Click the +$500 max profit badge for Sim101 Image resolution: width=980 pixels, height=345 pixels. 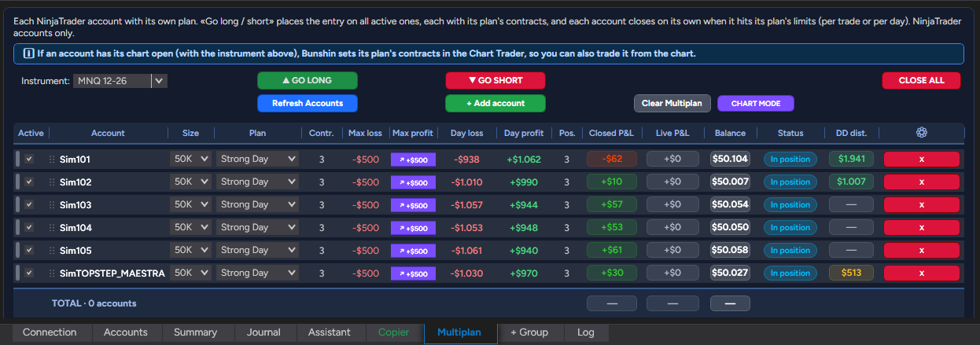pos(413,160)
